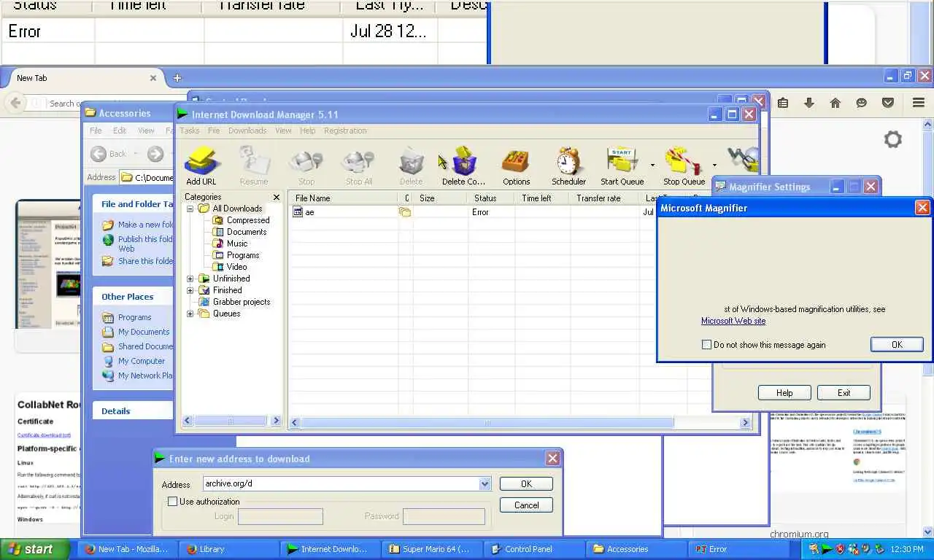Open the Help menu in IDM
934x560 pixels.
pyautogui.click(x=308, y=131)
